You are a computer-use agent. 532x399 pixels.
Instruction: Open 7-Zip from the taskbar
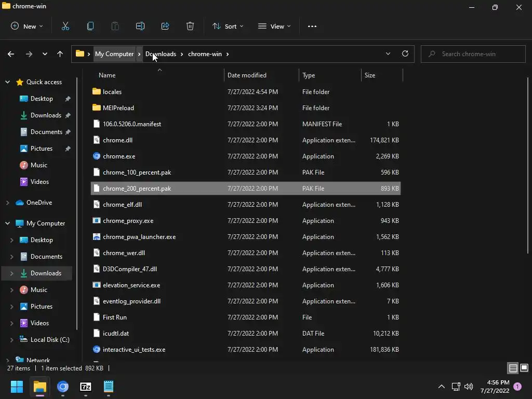86,387
